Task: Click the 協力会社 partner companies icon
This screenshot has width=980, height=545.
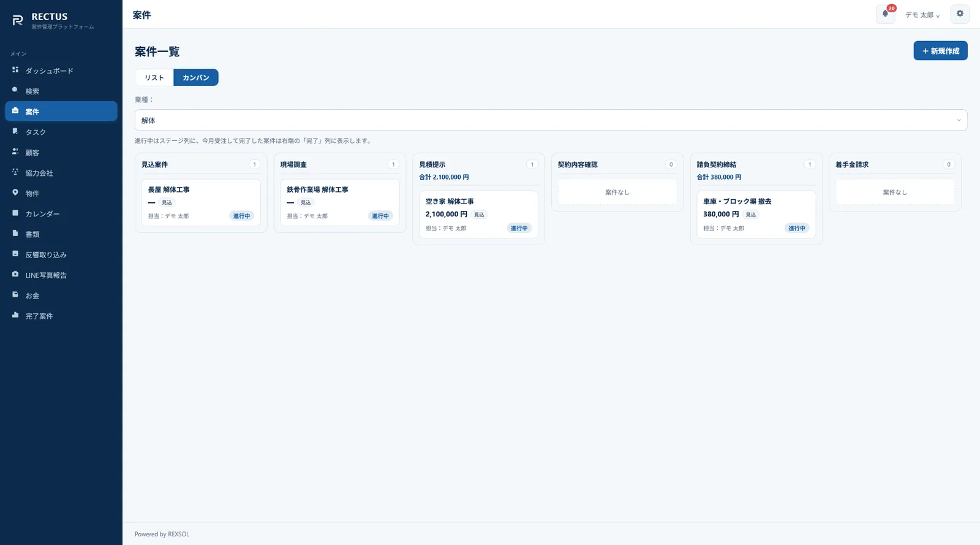Action: coord(15,172)
